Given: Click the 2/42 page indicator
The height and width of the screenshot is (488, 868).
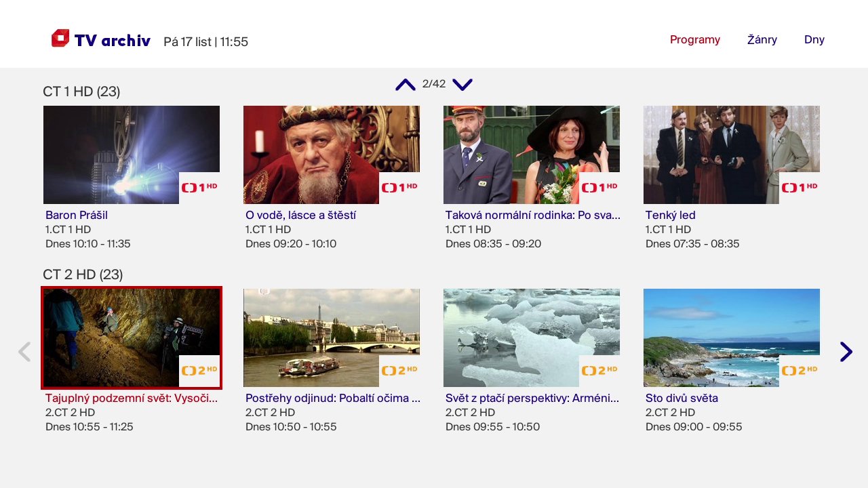Looking at the screenshot, I should (x=434, y=84).
